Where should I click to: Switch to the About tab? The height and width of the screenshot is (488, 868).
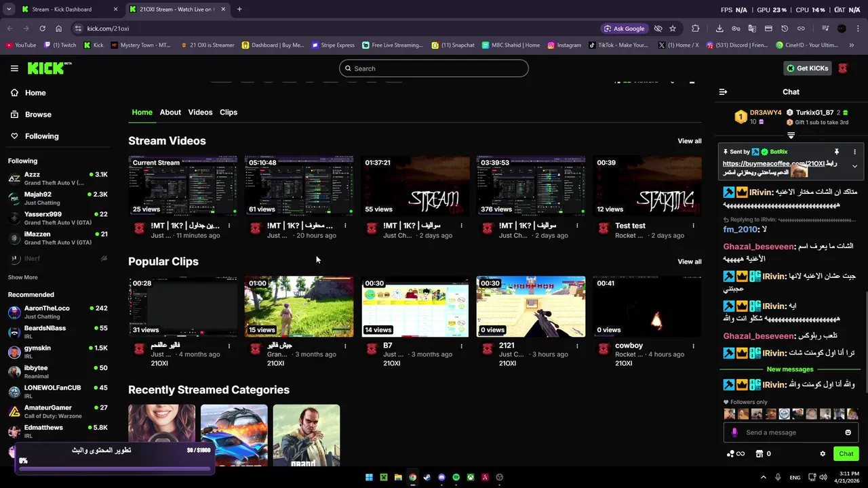(170, 113)
